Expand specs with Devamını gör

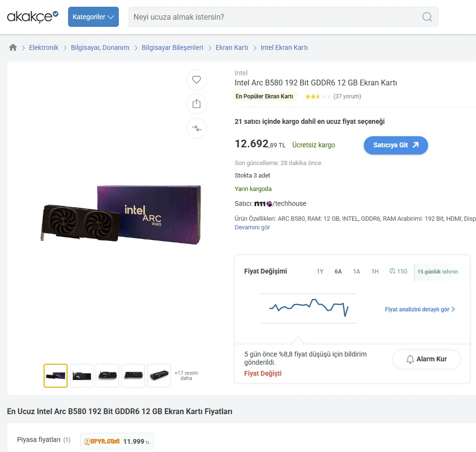point(252,227)
